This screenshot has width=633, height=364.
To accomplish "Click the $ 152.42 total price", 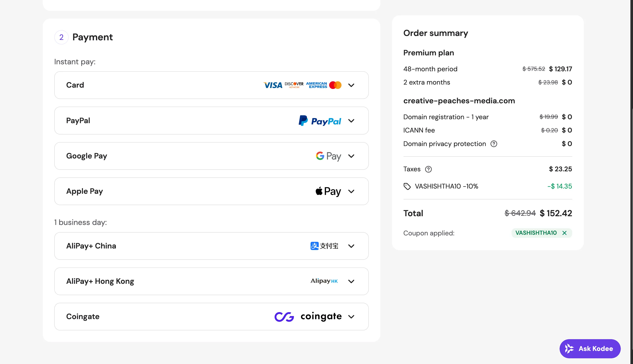I will coord(556,213).
